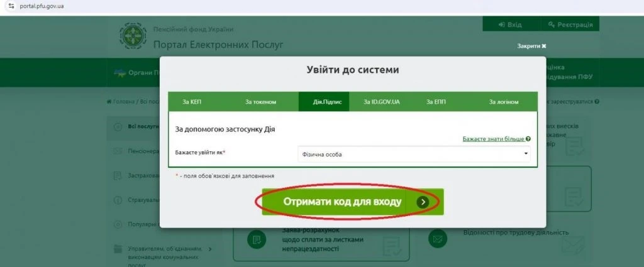Click the info icon beside Страхувальникам in sidebar

pyautogui.click(x=117, y=200)
